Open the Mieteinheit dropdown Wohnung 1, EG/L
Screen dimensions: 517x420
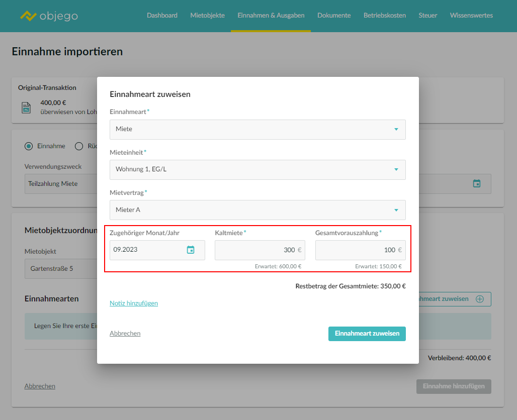[257, 169]
